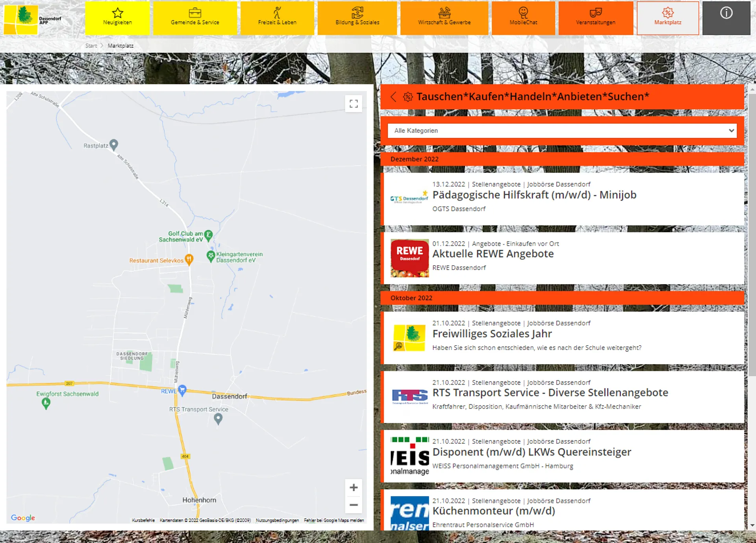Click the REWE Dassendorf logo thumbnail
Image resolution: width=756 pixels, height=543 pixels.
[409, 258]
